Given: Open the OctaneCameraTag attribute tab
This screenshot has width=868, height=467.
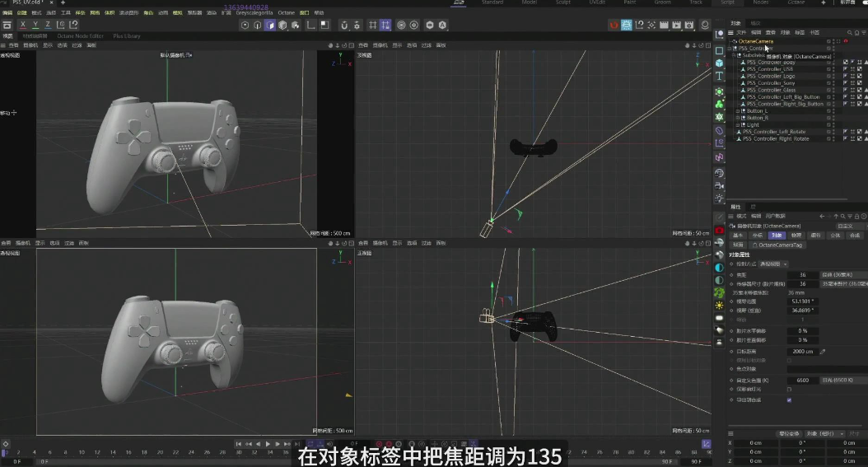Looking at the screenshot, I should point(777,245).
